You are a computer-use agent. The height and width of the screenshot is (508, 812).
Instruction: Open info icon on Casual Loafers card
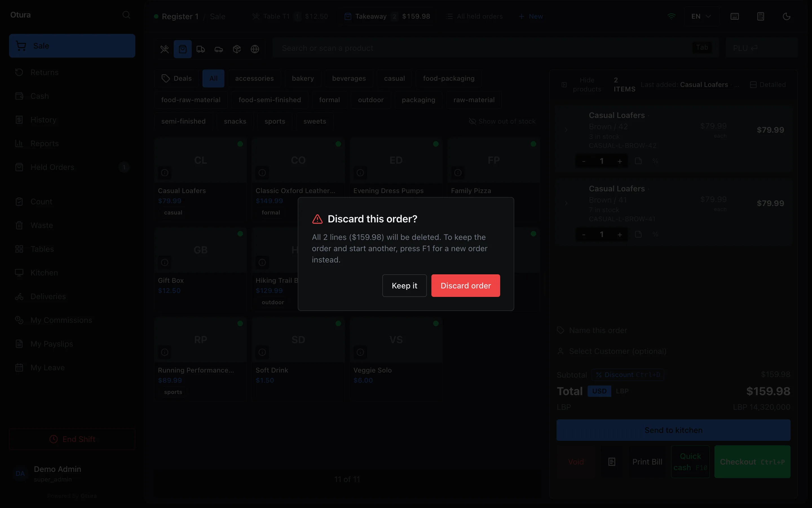[164, 173]
